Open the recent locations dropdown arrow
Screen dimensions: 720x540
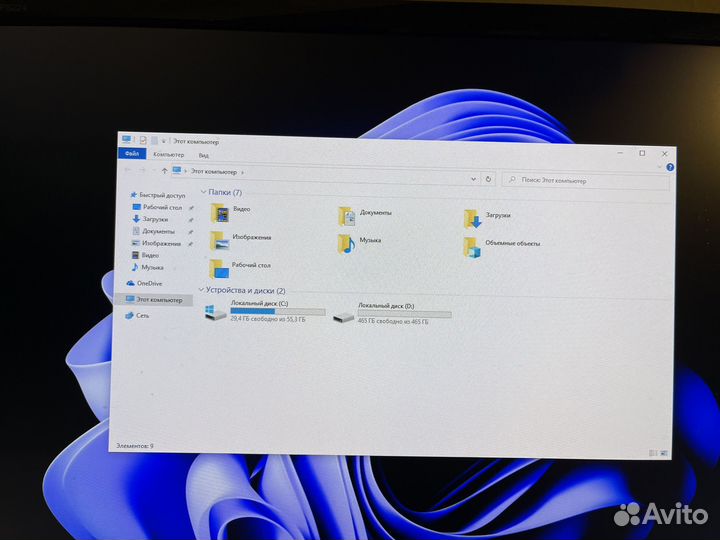(x=154, y=170)
